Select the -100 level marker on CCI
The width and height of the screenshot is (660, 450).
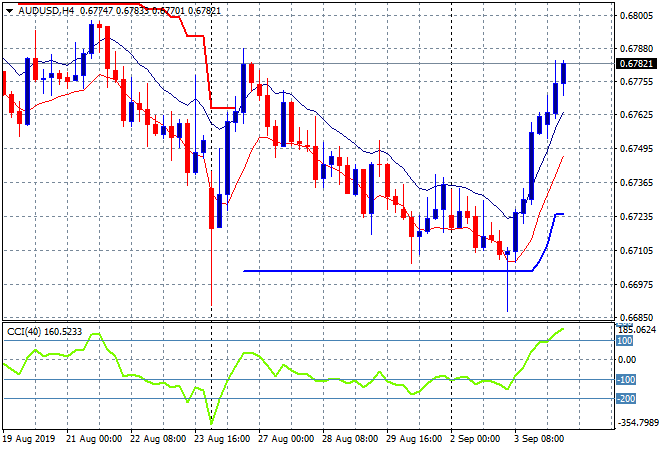coord(625,380)
